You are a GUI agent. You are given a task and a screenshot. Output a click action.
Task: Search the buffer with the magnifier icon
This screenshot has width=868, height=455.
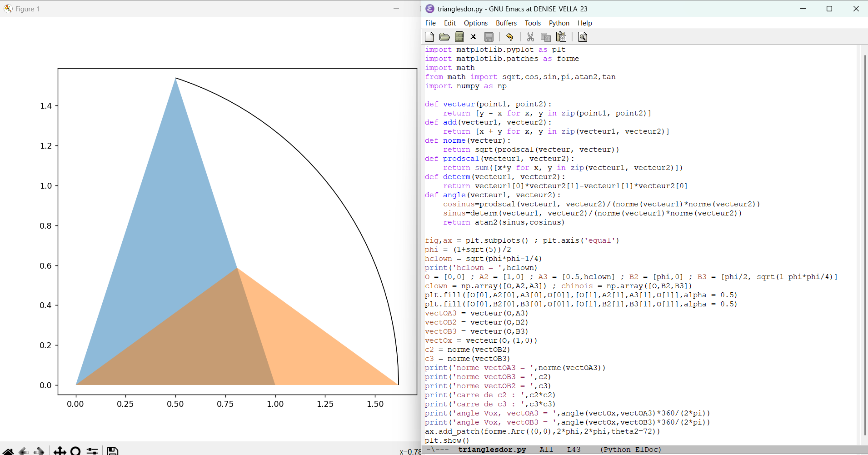tap(583, 37)
